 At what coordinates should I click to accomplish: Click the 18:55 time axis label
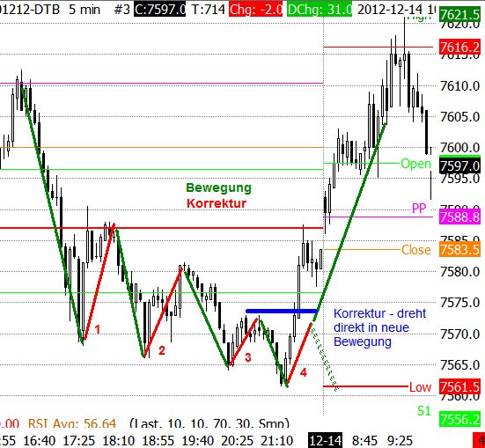point(158,441)
